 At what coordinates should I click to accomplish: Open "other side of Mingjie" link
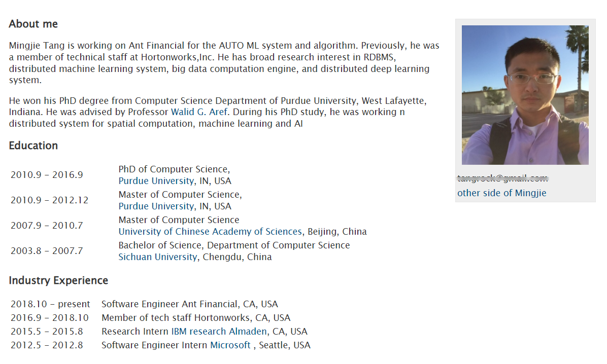tap(501, 193)
